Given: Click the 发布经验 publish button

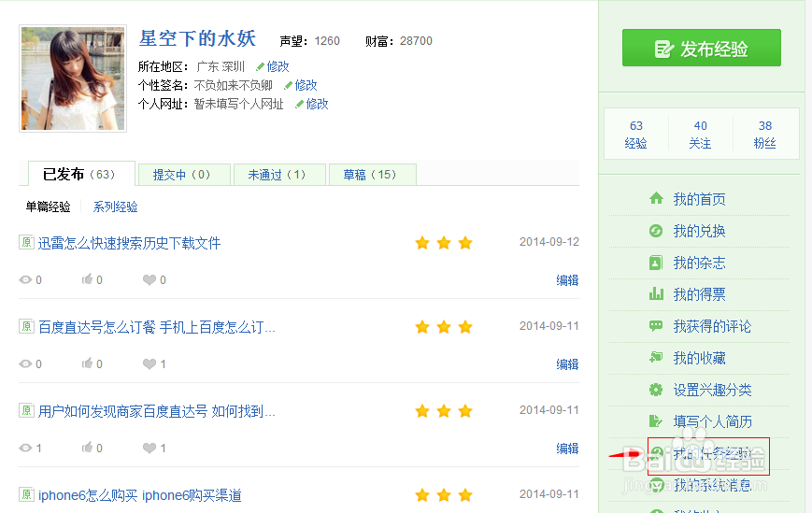Looking at the screenshot, I should coord(701,49).
